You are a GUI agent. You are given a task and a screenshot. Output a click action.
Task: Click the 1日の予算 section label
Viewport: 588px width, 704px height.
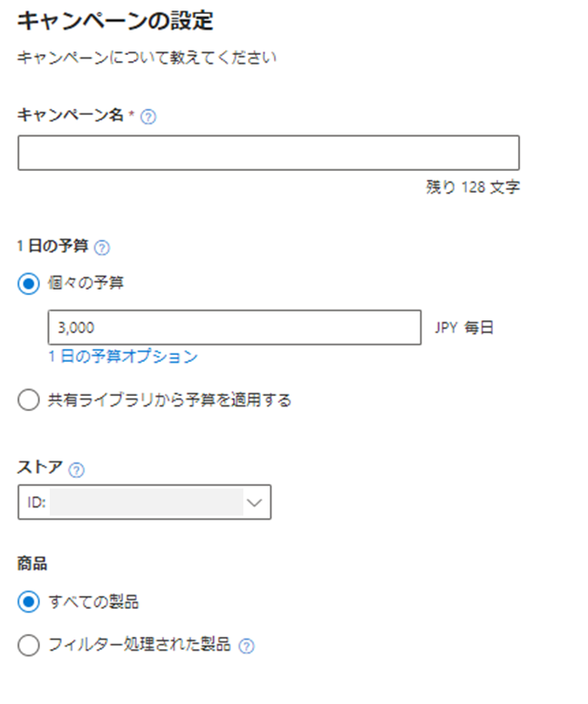[53, 246]
